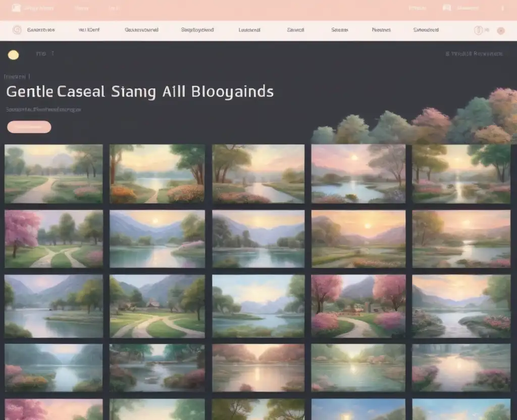This screenshot has width=517, height=420.
Task: Select village path thumbnail, third row second column
Action: pos(157,306)
